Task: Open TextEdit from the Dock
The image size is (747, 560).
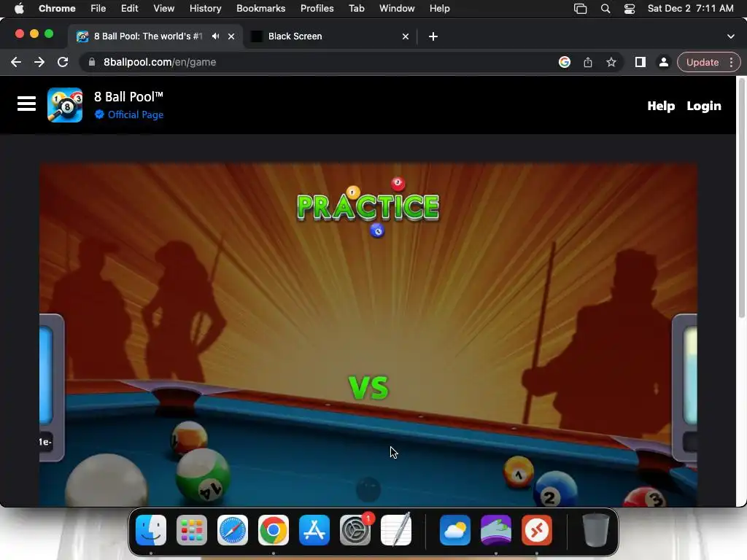Action: (396, 530)
